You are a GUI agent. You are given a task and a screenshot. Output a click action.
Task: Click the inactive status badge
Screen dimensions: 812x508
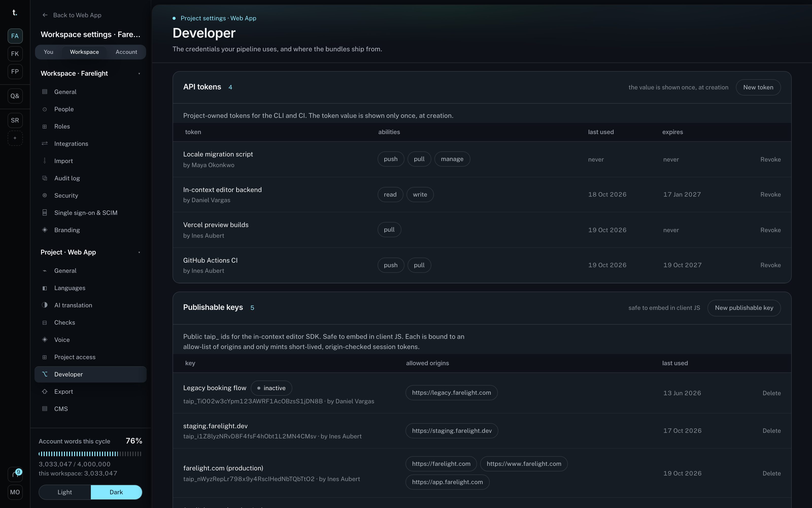click(271, 388)
